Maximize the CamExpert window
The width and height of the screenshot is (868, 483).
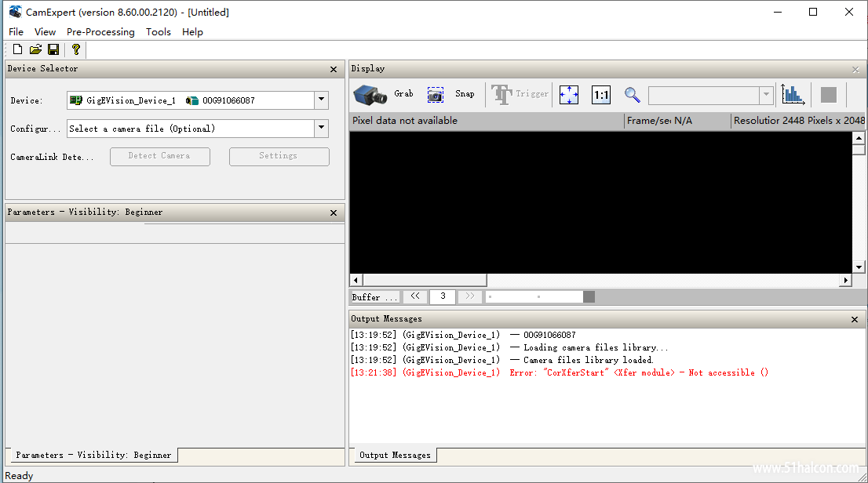click(812, 13)
